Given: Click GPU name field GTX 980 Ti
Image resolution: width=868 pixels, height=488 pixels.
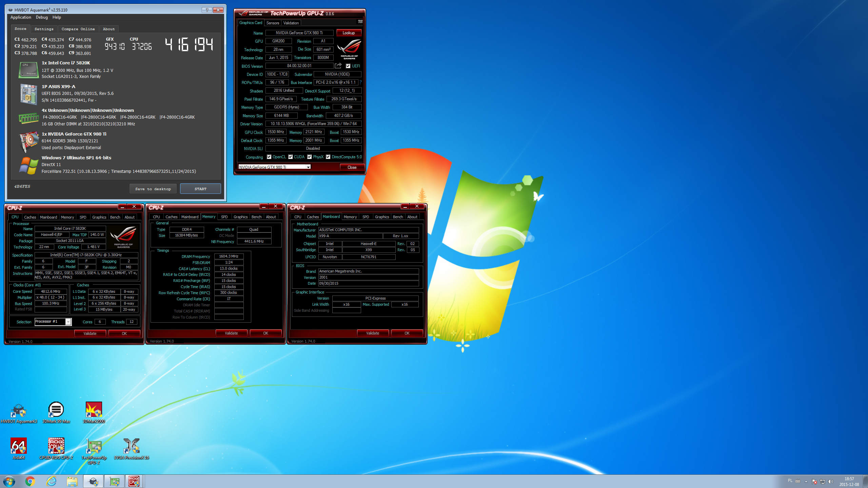Looking at the screenshot, I should [x=299, y=33].
